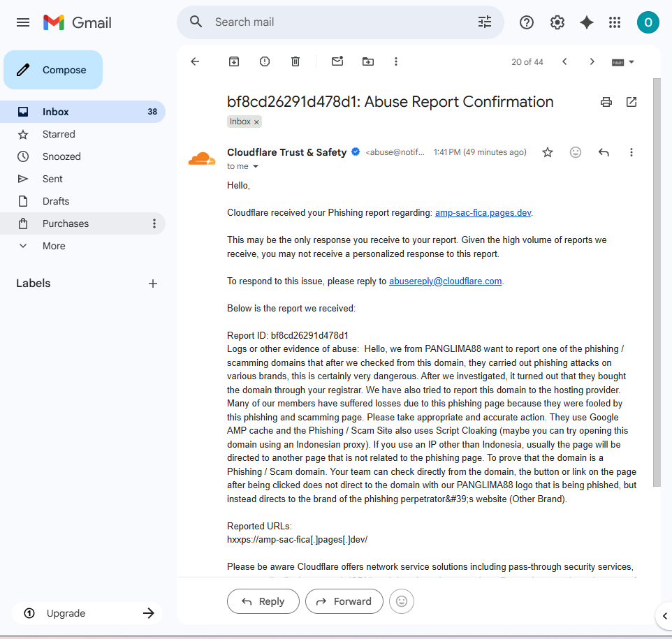Click the message vertical scrollbar

[657, 282]
